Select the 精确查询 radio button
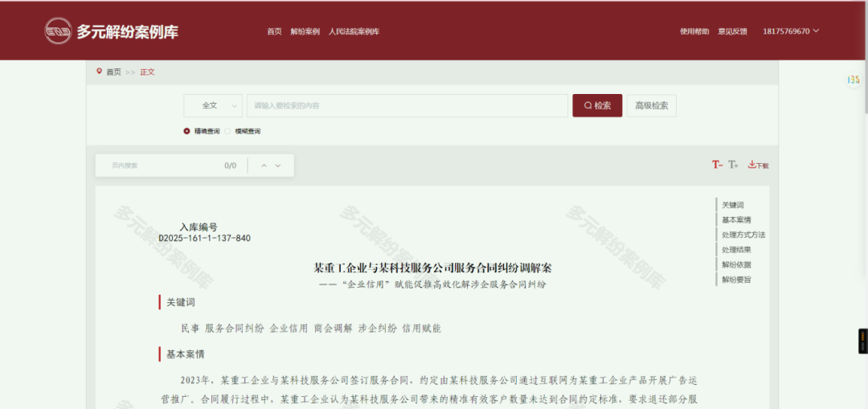Image resolution: width=868 pixels, height=409 pixels. click(186, 132)
